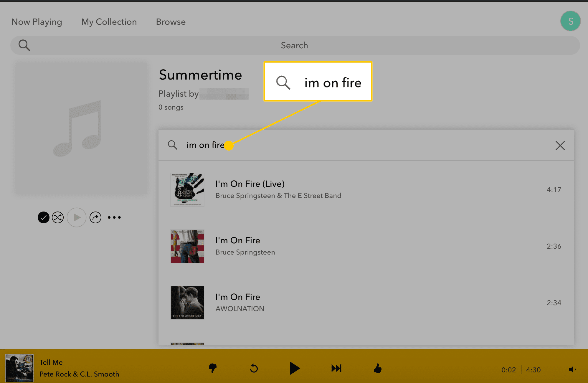Open the Now Playing tab

pos(37,22)
